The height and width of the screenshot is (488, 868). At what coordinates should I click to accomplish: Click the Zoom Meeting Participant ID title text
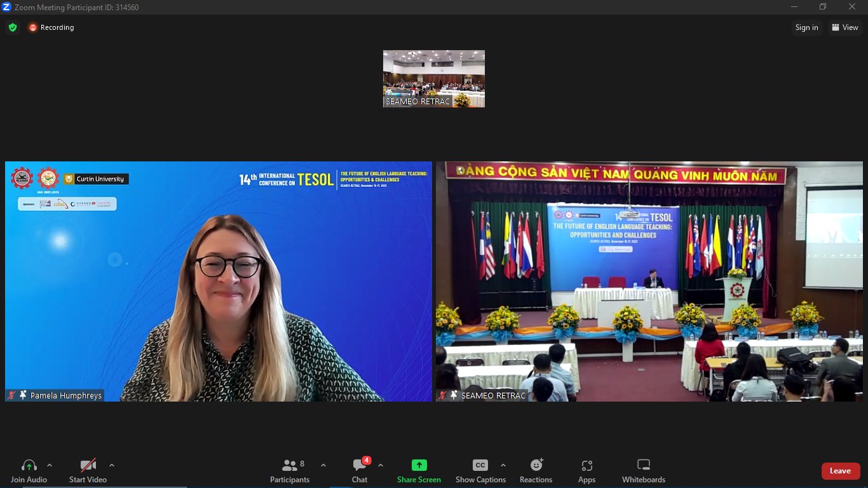tap(77, 8)
